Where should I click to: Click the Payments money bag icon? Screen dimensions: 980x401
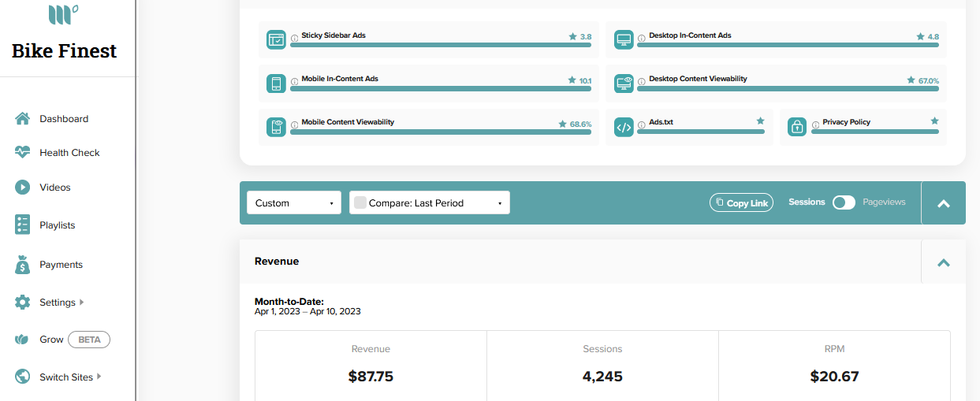tap(23, 265)
